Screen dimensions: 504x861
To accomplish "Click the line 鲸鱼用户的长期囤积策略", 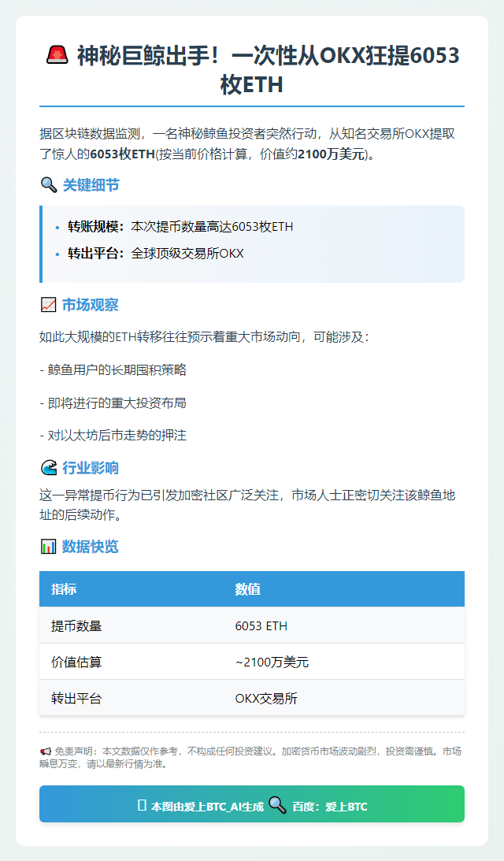I will 113,370.
